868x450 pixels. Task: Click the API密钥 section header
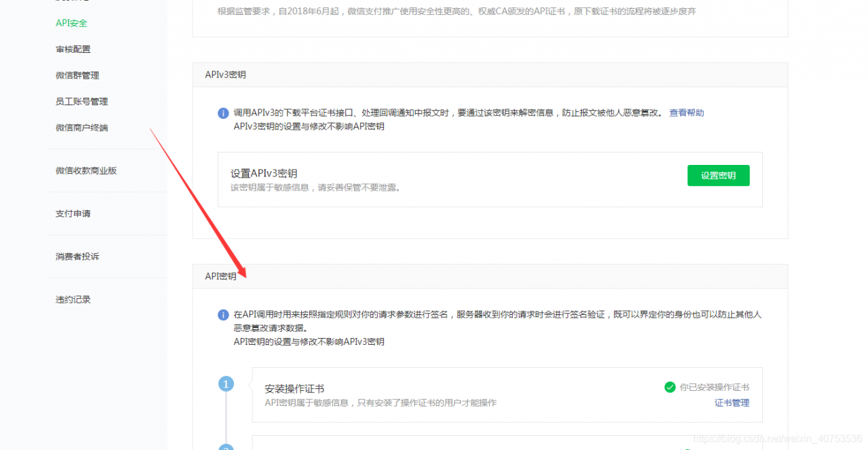click(490, 276)
